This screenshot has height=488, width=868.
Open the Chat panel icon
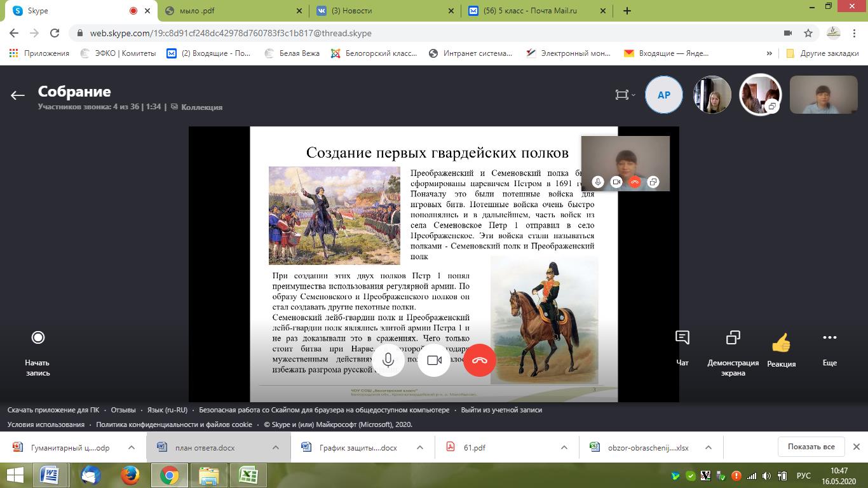[x=682, y=338]
